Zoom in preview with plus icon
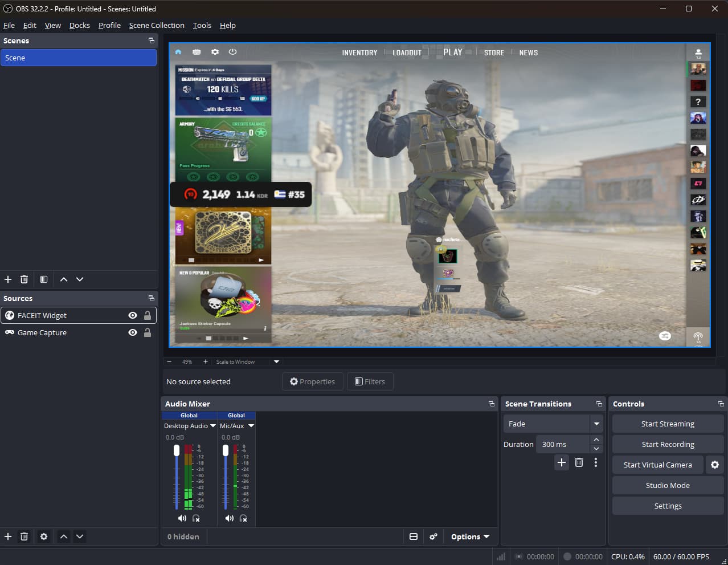The image size is (728, 565). [206, 361]
